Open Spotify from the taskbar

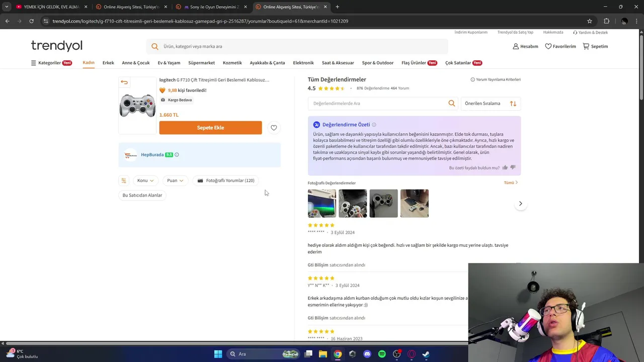tap(382, 354)
